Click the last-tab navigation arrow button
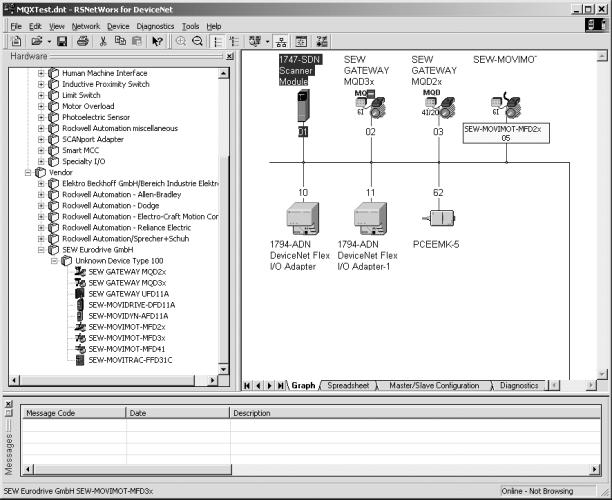The height and width of the screenshot is (500, 612). click(280, 386)
